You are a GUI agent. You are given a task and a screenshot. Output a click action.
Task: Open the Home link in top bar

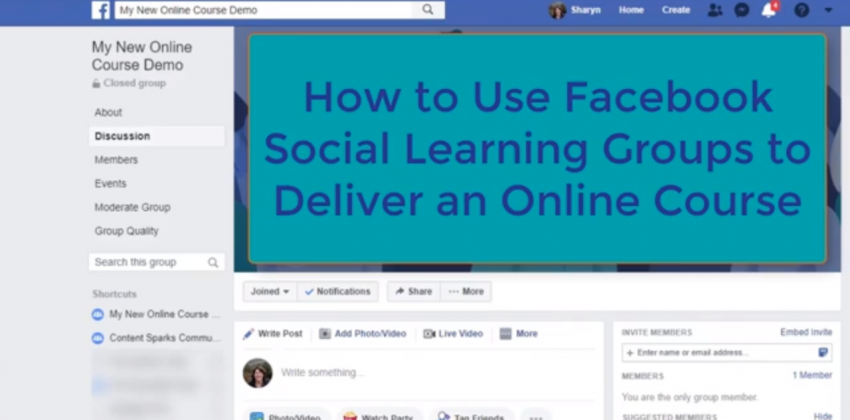click(x=631, y=10)
